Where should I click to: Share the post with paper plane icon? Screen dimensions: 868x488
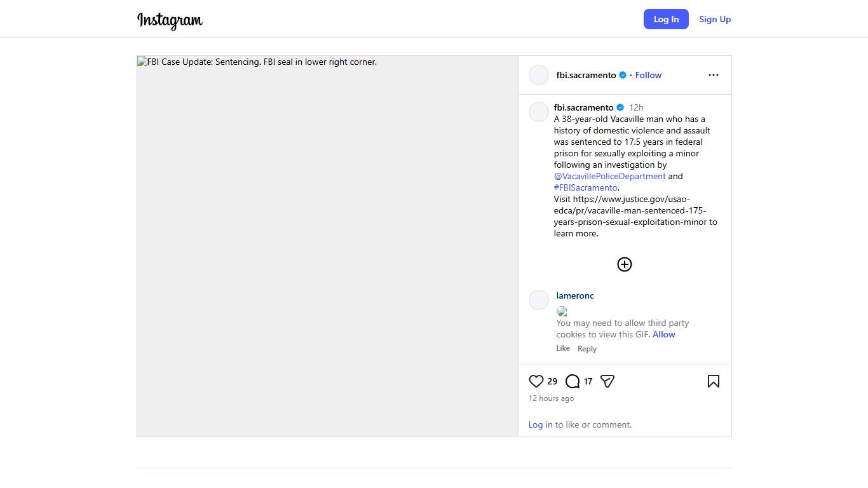pyautogui.click(x=607, y=381)
